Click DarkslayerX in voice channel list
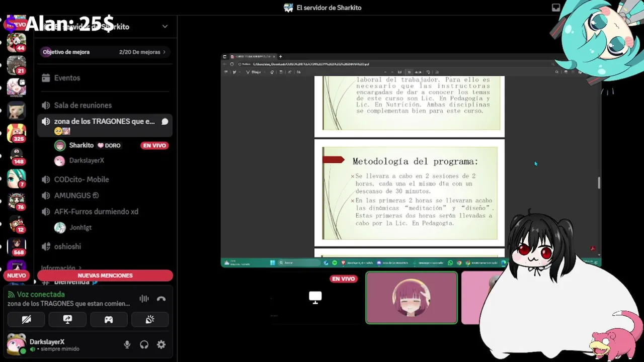 point(87,160)
